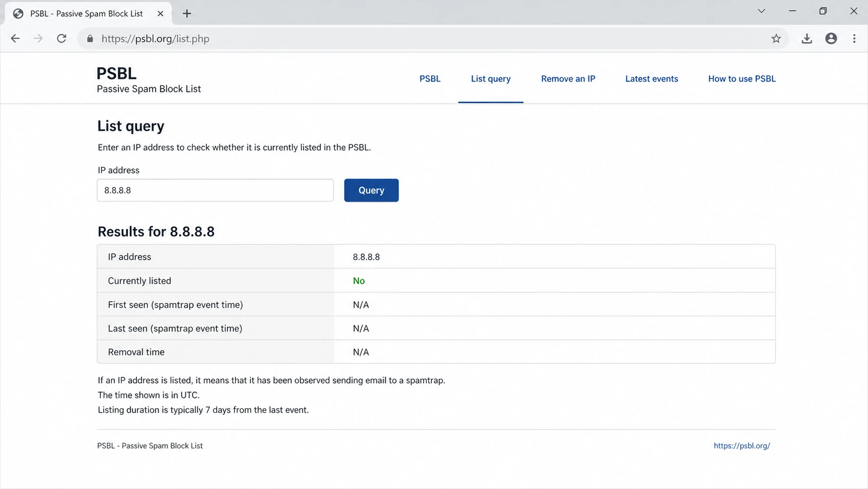Click the 'Currently listed' No value
Image resolution: width=868 pixels, height=489 pixels.
coord(359,281)
